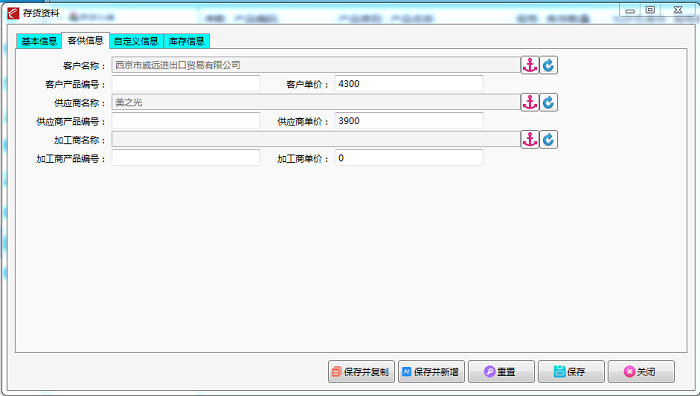Select the 库存信息 tab
The image size is (700, 396).
(187, 41)
